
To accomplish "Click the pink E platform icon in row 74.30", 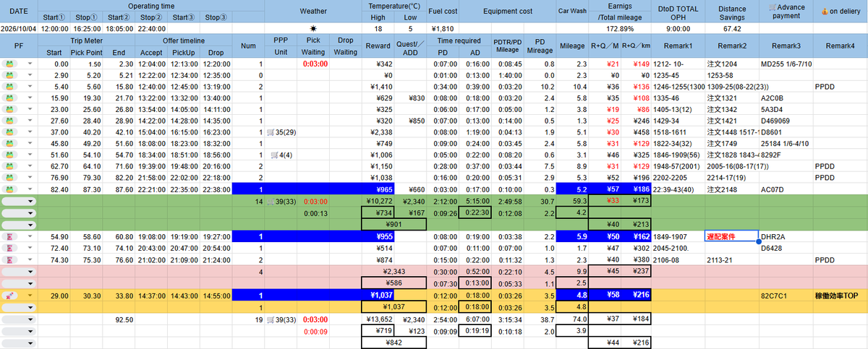I will (x=11, y=259).
